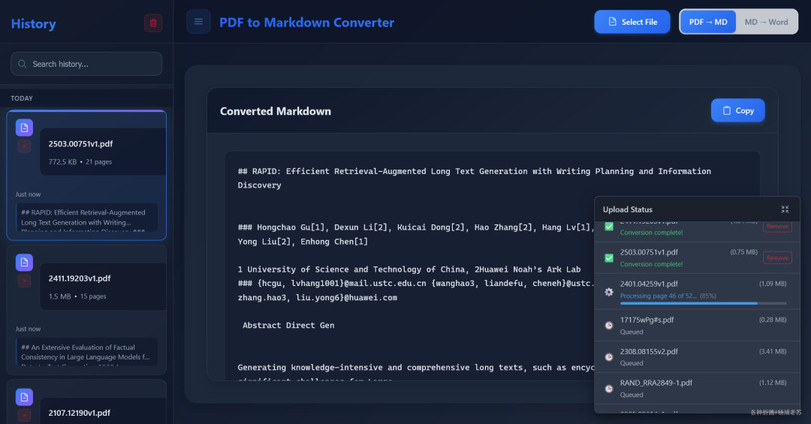Viewport: 811px width, 424px height.
Task: Click the '## RAPID: Efficient Retrieval-Augmented' markdown heading line
Action: [474, 178]
